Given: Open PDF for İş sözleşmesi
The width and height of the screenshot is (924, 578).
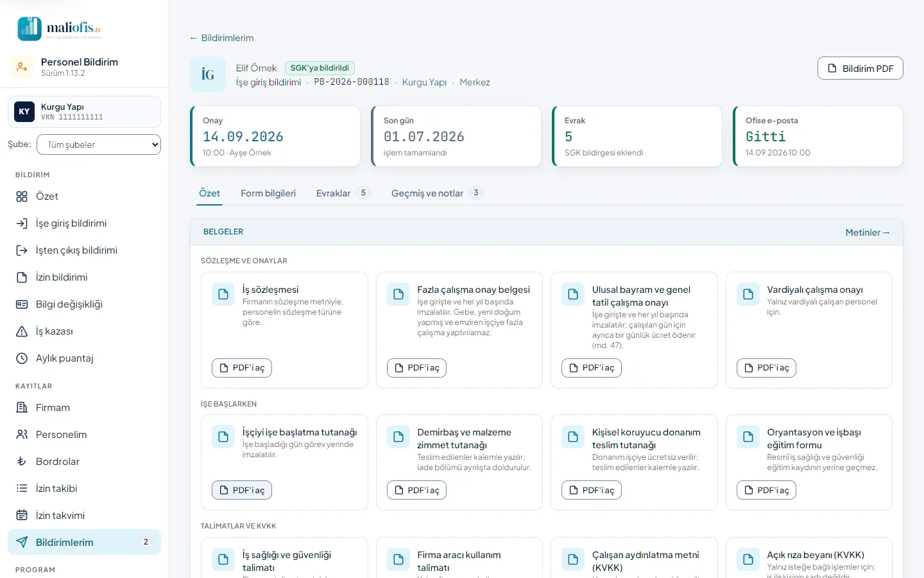Looking at the screenshot, I should pyautogui.click(x=242, y=368).
